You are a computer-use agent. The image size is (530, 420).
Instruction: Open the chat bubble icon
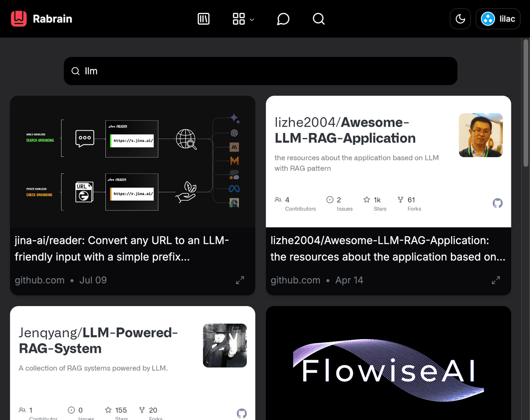[x=283, y=19]
